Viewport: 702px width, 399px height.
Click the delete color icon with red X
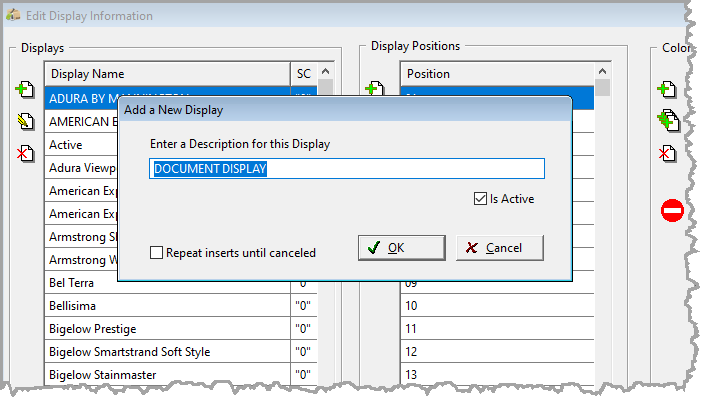click(668, 153)
